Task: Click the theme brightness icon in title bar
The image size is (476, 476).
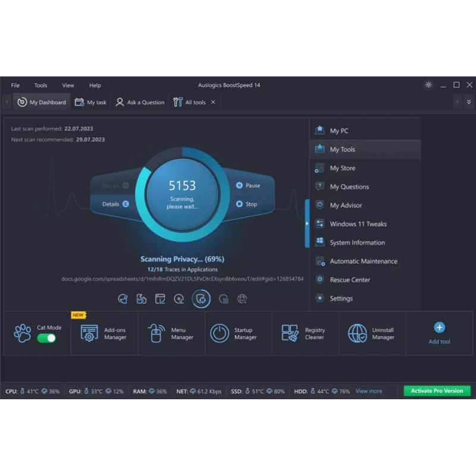Action: pos(428,85)
